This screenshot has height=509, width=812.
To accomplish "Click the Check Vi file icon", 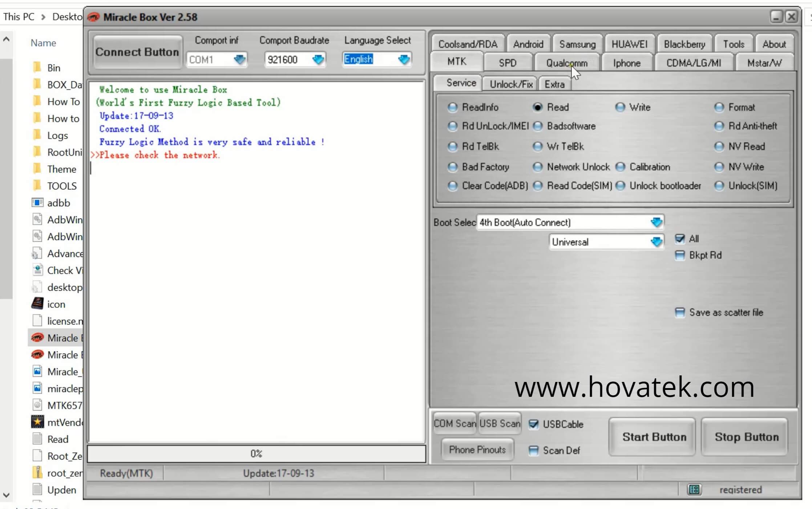I will (37, 270).
